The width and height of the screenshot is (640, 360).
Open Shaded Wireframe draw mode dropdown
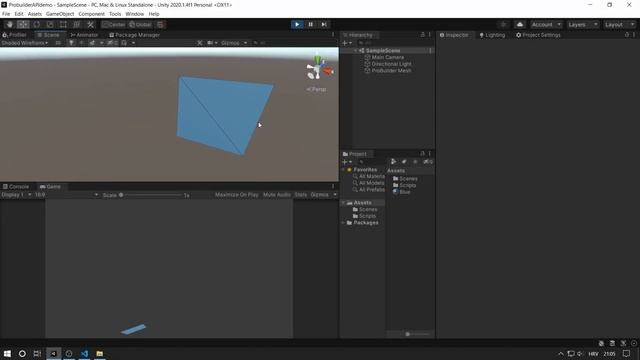point(24,43)
